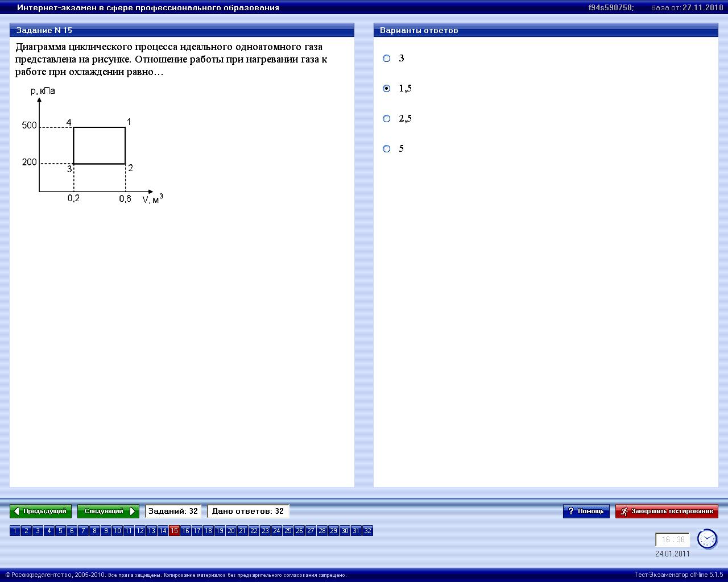728x582 pixels.
Task: Go to next question with Следующий
Action: [108, 512]
